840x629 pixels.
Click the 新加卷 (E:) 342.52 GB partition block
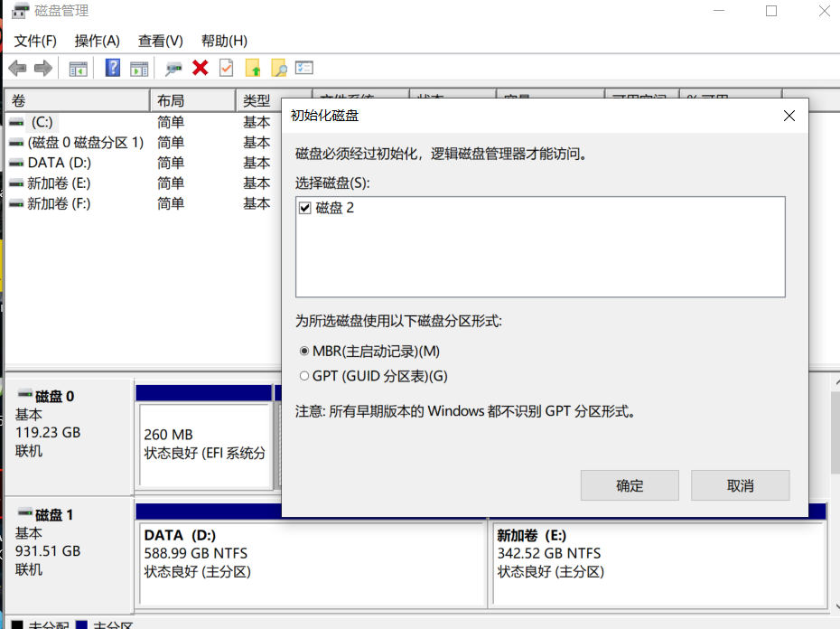point(659,563)
